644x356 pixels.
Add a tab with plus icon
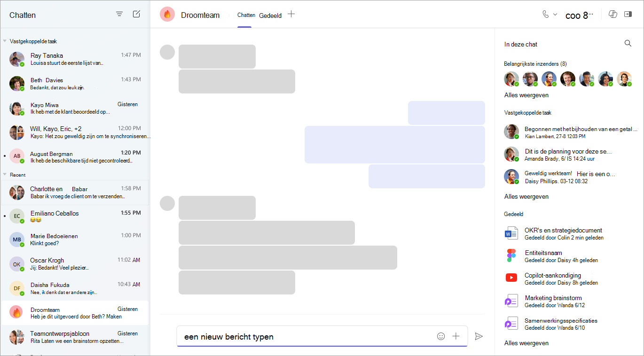tap(291, 14)
